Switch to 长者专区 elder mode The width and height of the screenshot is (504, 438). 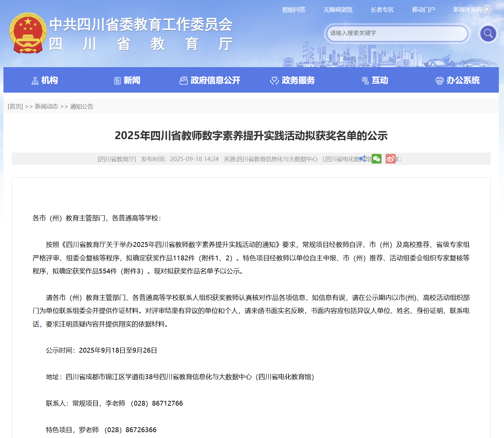point(382,10)
